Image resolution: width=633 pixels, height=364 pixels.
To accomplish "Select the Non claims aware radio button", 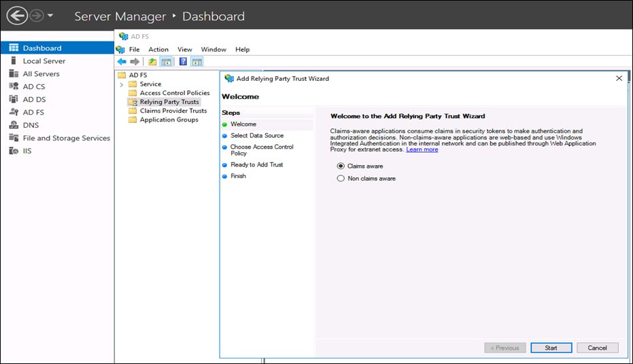I will click(341, 178).
